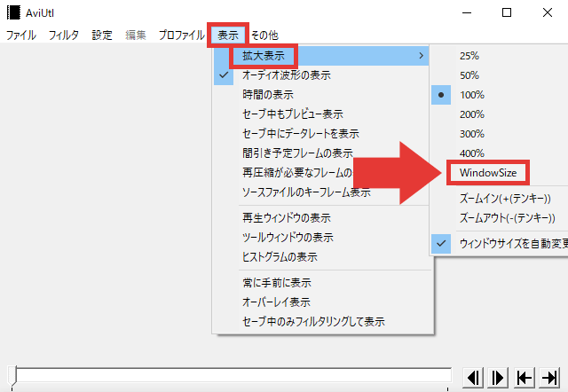Enable セーブ中のみフィルタリングして表示 option
The image size is (568, 392).
[321, 322]
